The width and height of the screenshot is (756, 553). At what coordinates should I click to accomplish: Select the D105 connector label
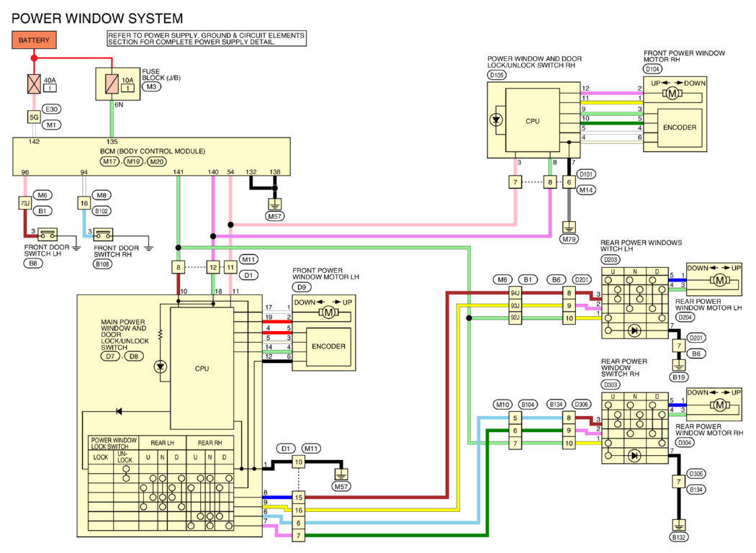(x=497, y=75)
